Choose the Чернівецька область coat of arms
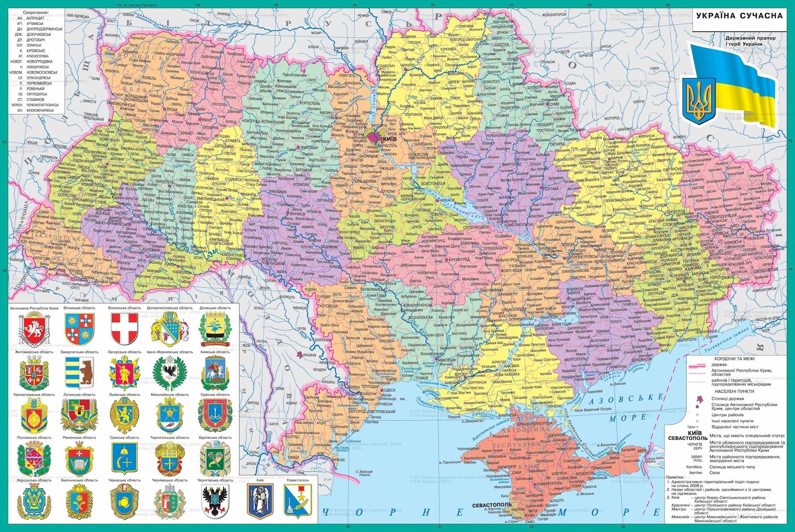 click(169, 502)
